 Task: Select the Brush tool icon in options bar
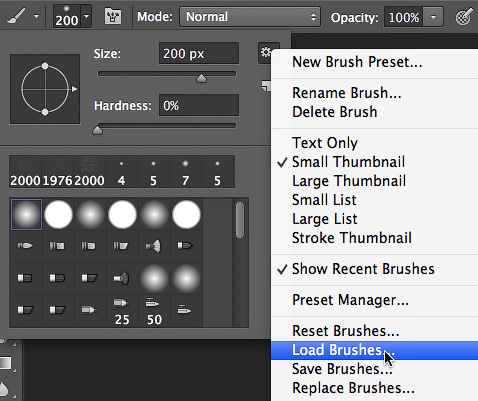click(x=16, y=16)
